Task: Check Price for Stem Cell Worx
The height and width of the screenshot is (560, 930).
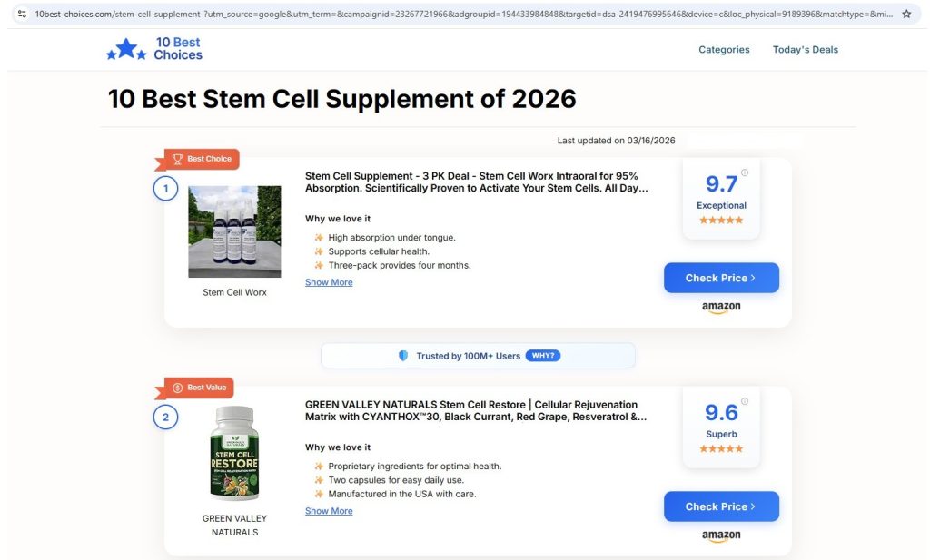Action: [x=721, y=278]
